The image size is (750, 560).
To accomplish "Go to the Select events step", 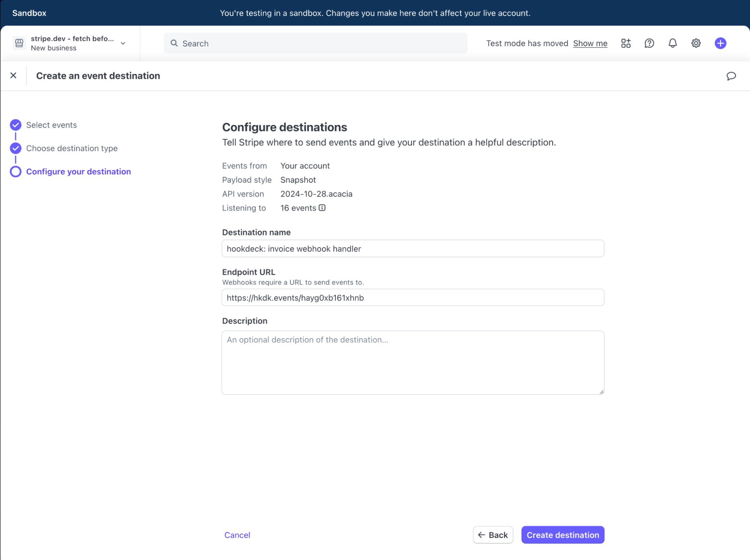I will 51,125.
